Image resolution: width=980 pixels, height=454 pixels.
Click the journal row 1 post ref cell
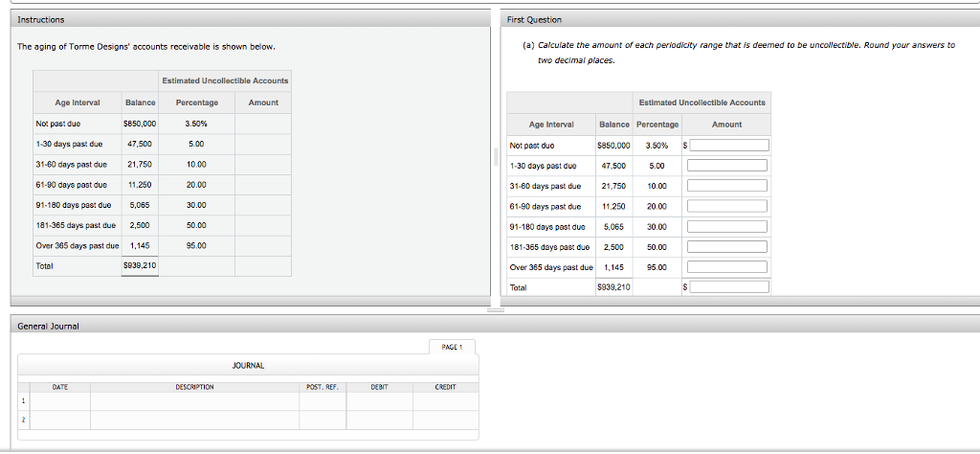pos(323,401)
